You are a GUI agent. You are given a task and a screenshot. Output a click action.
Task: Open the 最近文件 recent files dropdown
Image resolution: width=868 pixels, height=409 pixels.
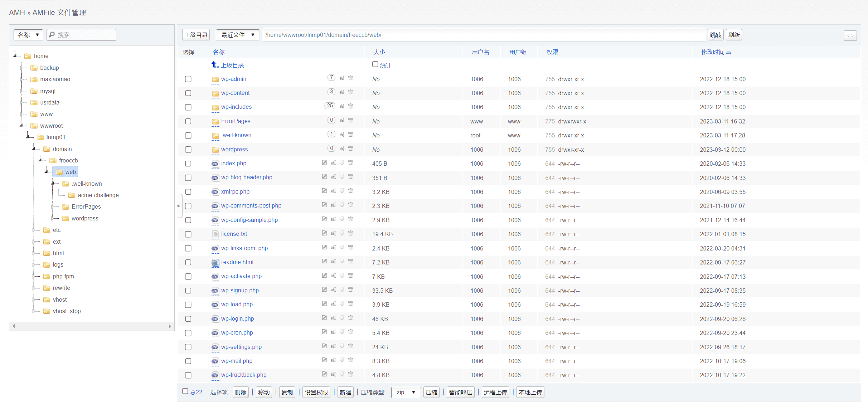click(238, 35)
